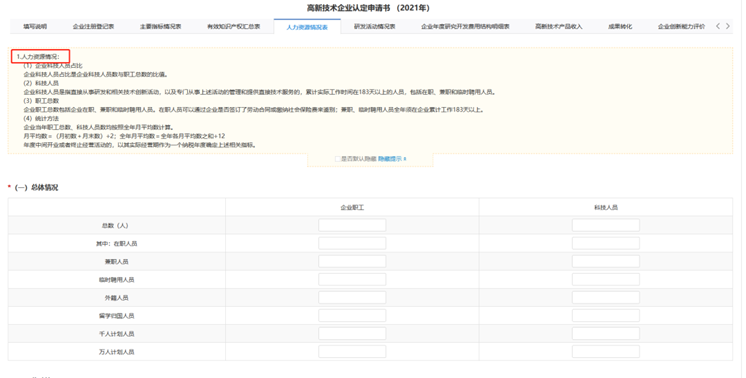
Task: Go to the 成果转化 tab
Action: pos(620,27)
